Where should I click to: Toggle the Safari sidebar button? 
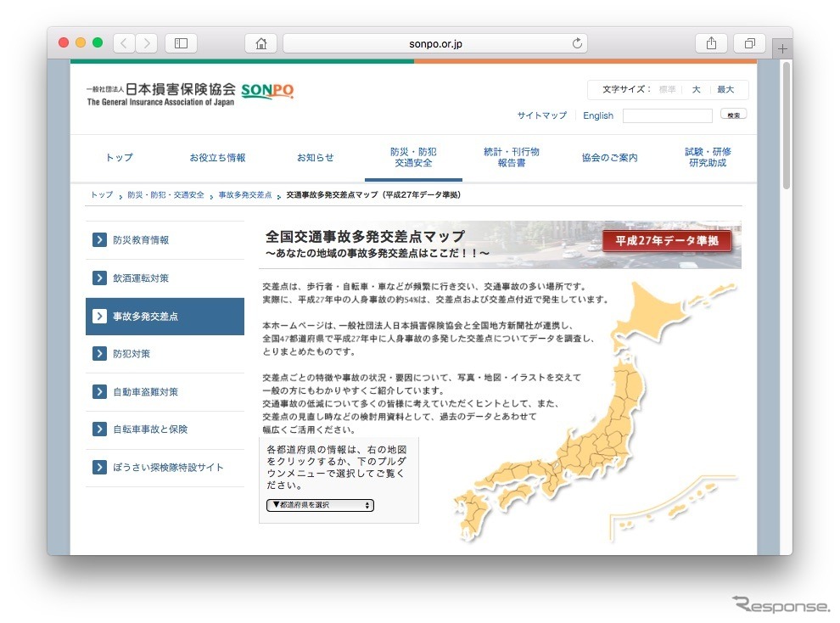coord(181,43)
